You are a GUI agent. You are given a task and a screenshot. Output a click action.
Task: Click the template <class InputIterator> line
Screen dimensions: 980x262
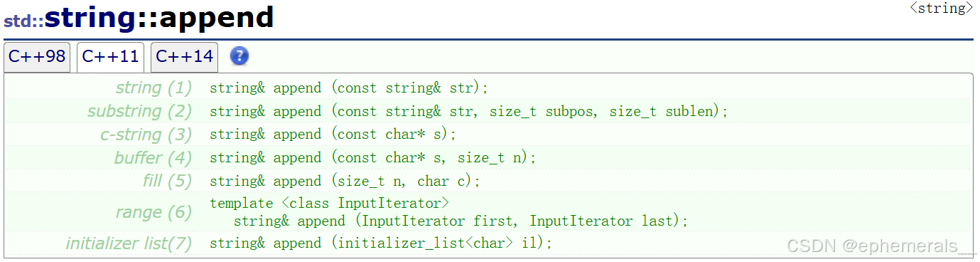[x=330, y=204]
